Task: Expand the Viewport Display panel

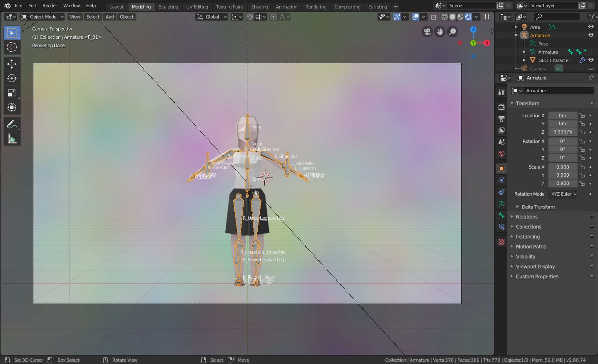Action: (x=535, y=267)
